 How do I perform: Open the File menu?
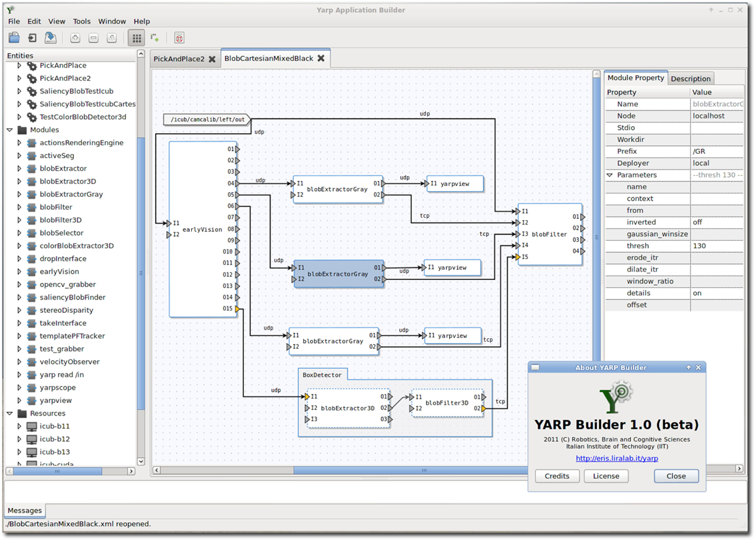[x=14, y=21]
